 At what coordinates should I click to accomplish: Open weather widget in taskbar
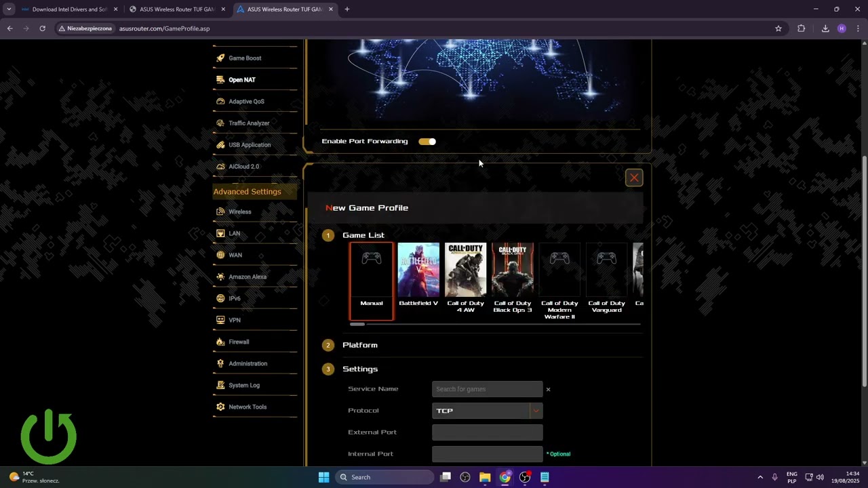click(x=34, y=477)
